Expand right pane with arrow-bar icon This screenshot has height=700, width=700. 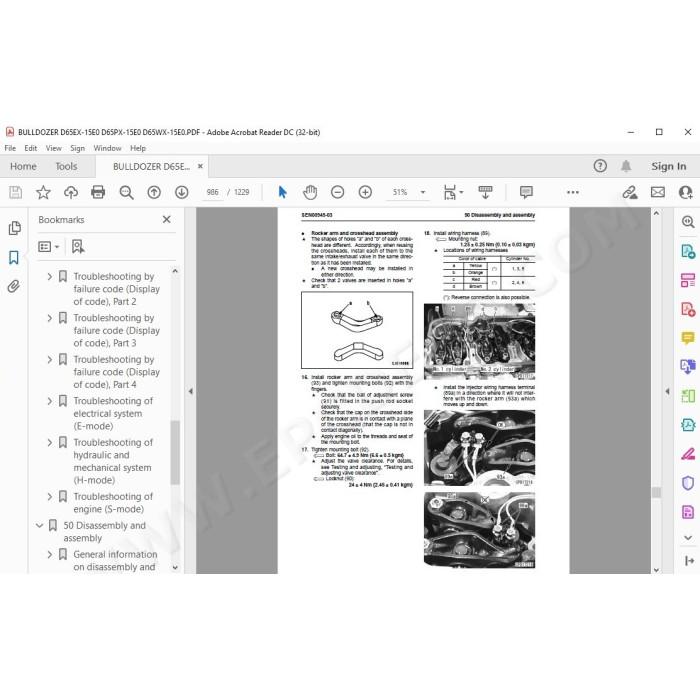[x=689, y=561]
